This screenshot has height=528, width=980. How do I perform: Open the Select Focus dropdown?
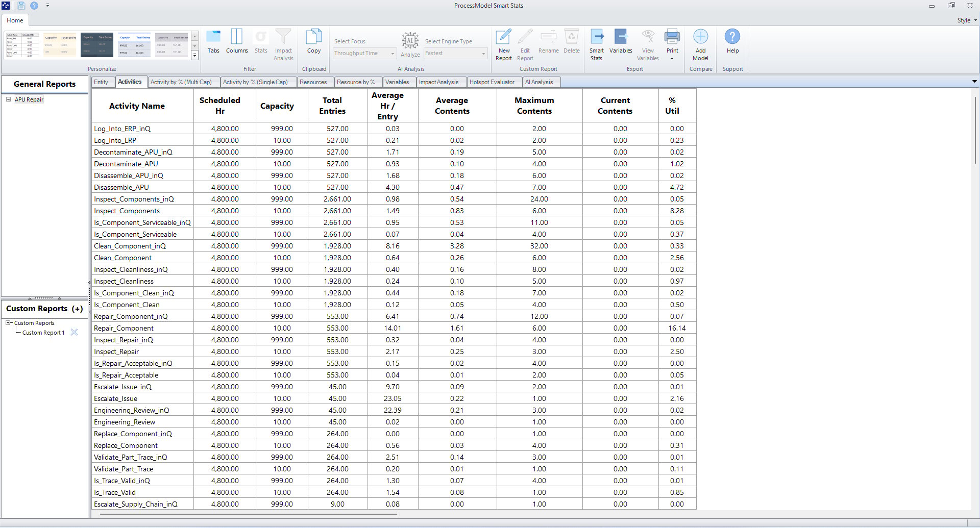(364, 54)
